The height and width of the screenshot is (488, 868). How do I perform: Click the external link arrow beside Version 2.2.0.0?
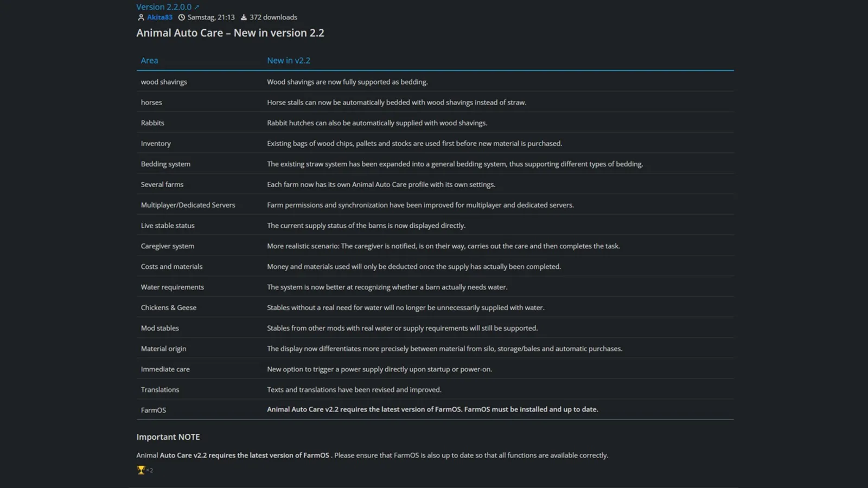(196, 7)
